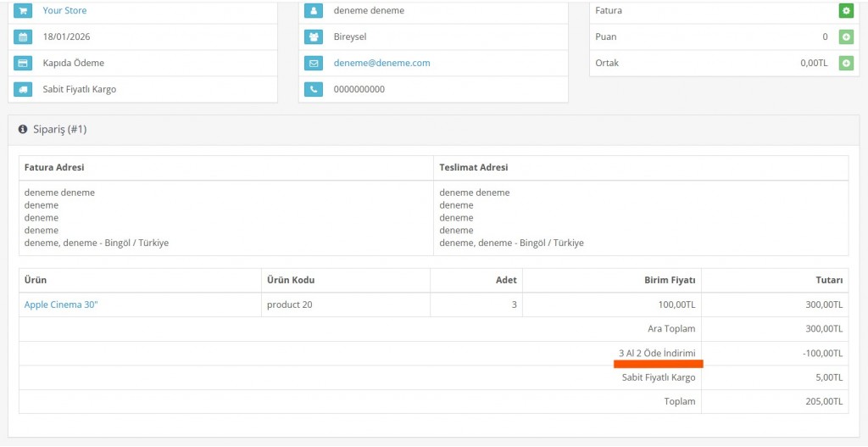Screen dimensions: 868x447
Task: Click the shopping cart store icon
Action: (25, 11)
